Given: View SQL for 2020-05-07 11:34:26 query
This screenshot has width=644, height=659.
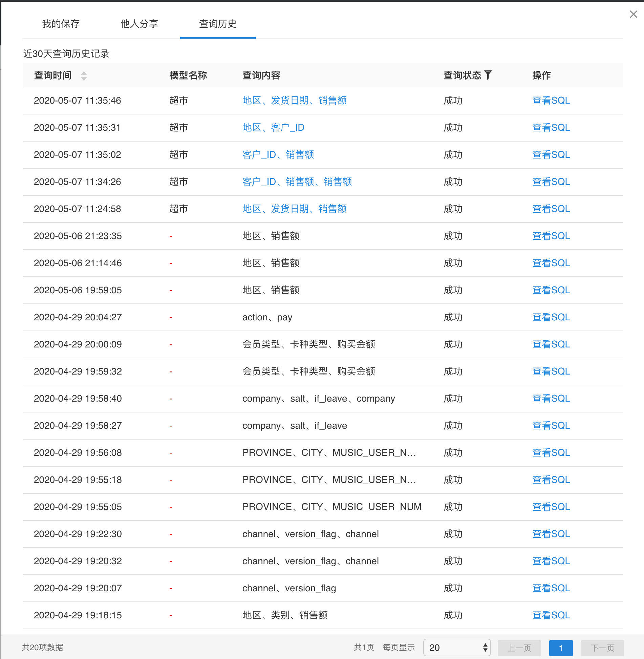Looking at the screenshot, I should coord(551,182).
